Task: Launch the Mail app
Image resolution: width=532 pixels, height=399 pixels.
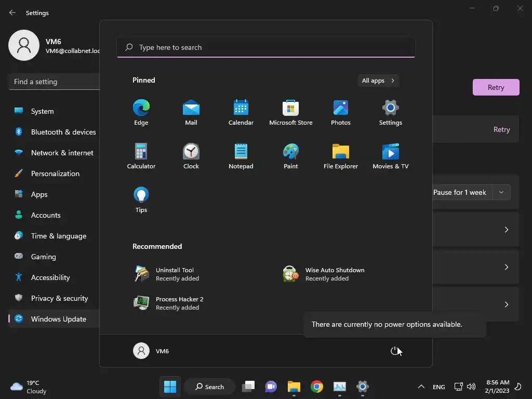Action: pyautogui.click(x=191, y=112)
